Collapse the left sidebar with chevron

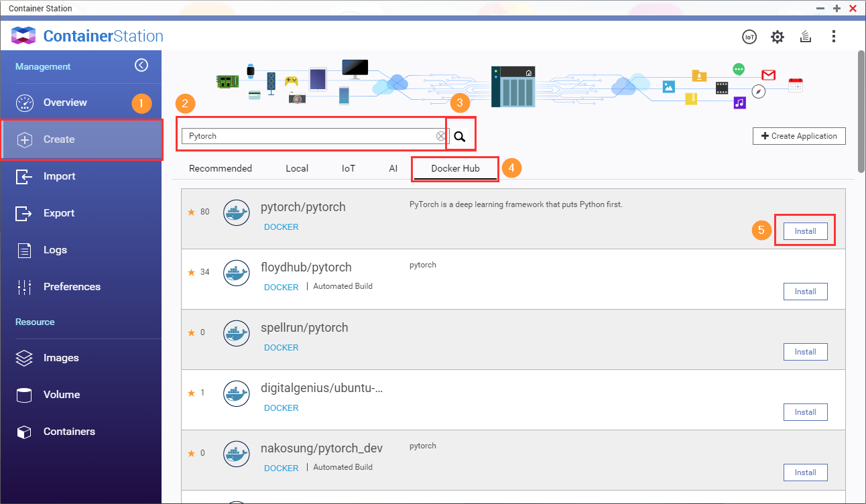pos(141,65)
